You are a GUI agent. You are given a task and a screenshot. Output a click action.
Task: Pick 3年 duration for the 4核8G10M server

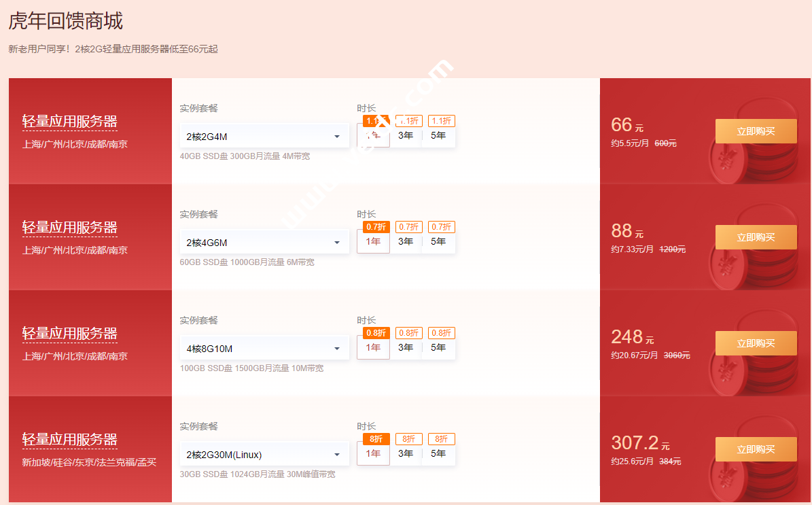[406, 347]
